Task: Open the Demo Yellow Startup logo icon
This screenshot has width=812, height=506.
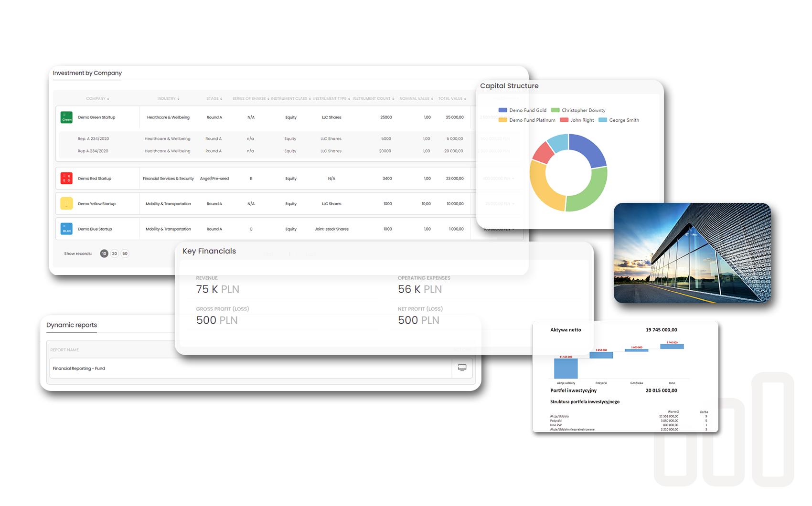Action: tap(66, 204)
